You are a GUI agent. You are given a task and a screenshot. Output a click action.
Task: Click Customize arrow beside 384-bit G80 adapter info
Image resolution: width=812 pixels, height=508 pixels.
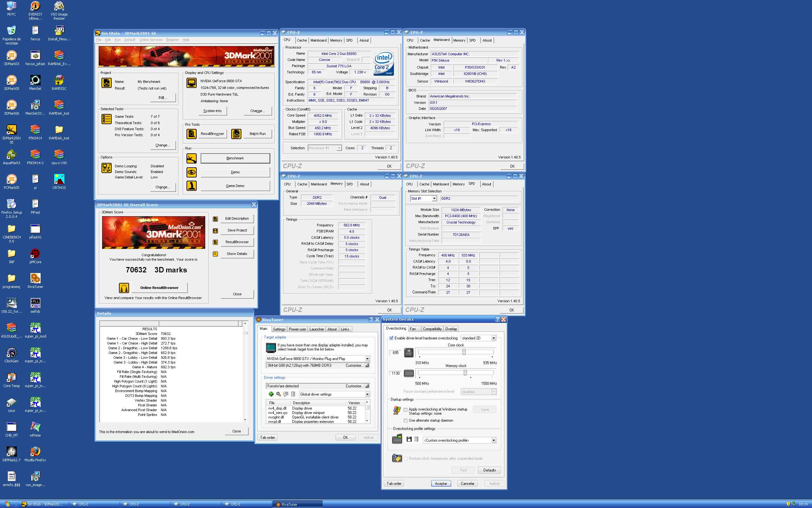point(367,365)
